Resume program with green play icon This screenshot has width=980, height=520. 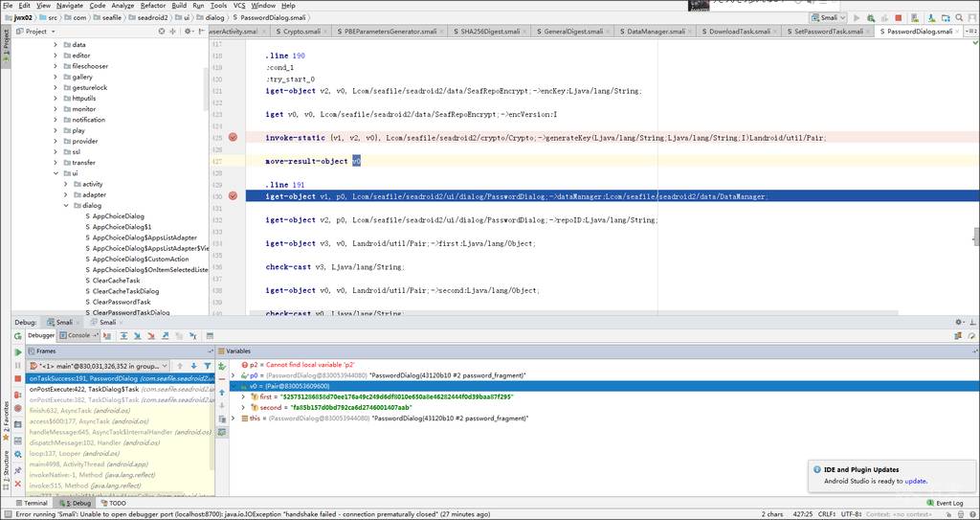[x=17, y=352]
